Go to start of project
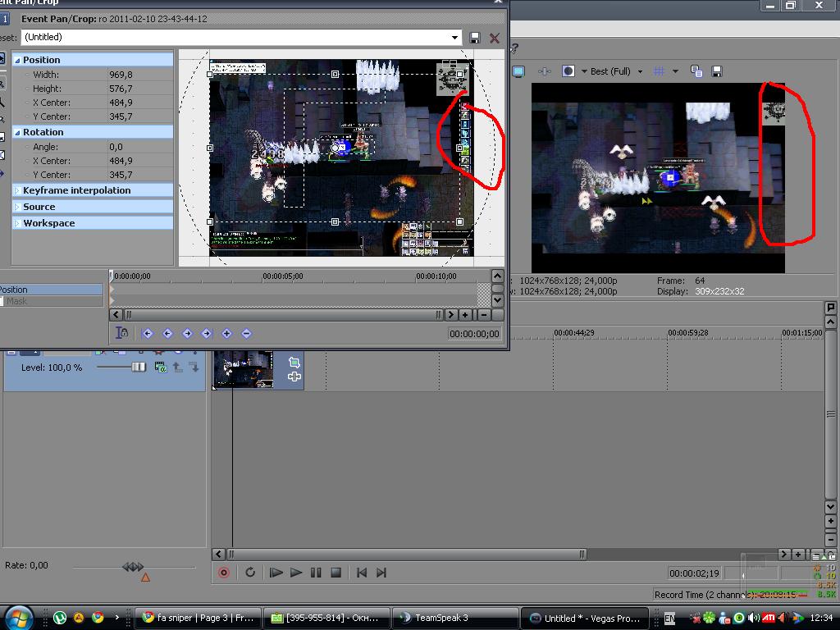 [x=362, y=573]
